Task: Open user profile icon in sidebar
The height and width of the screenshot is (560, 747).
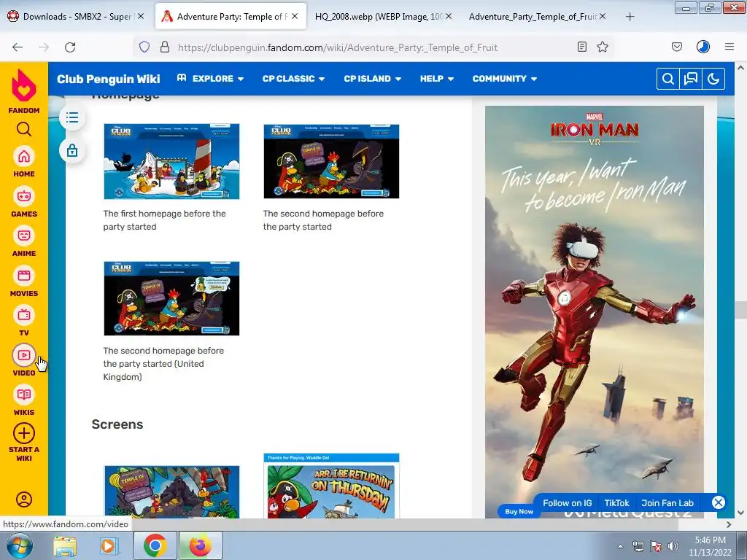Action: tap(24, 499)
